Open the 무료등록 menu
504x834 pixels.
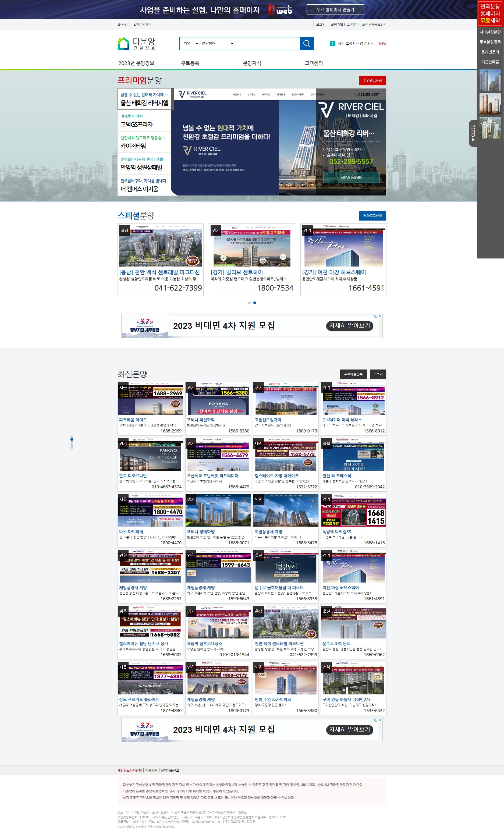tap(190, 63)
